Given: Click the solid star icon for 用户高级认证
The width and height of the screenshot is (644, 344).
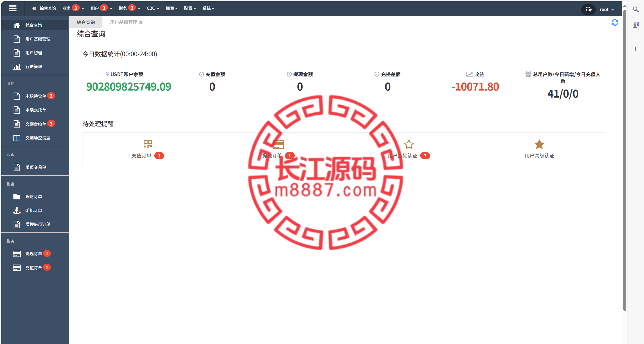Looking at the screenshot, I should pyautogui.click(x=539, y=144).
